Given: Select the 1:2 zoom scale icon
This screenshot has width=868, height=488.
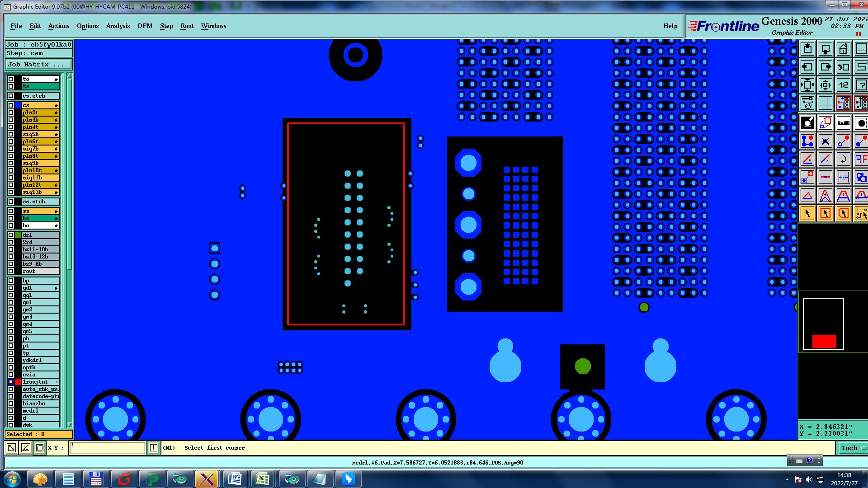Looking at the screenshot, I should pos(843,85).
